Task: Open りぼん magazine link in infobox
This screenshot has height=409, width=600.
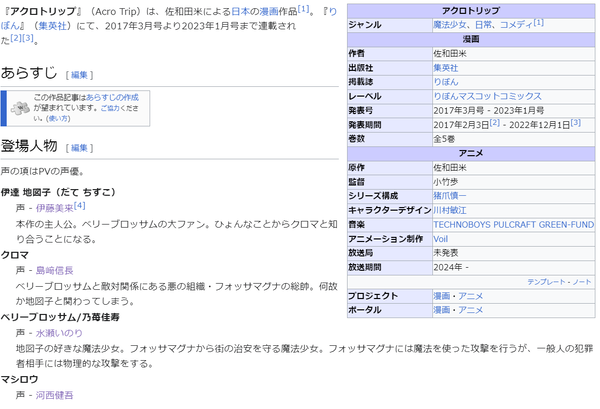Action: click(445, 82)
